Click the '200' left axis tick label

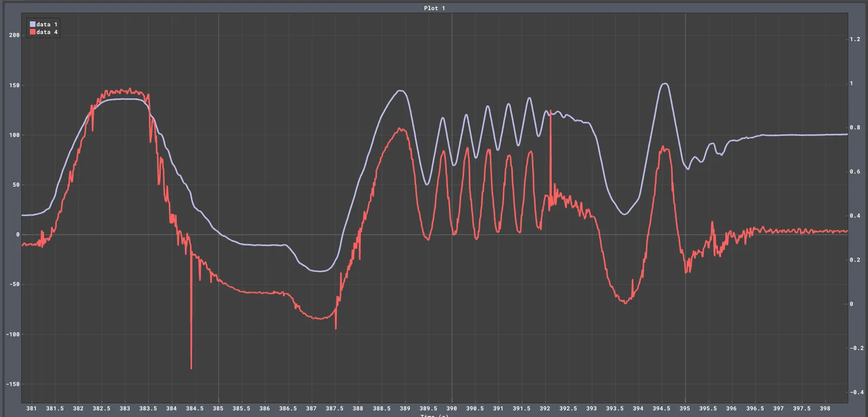tap(14, 36)
